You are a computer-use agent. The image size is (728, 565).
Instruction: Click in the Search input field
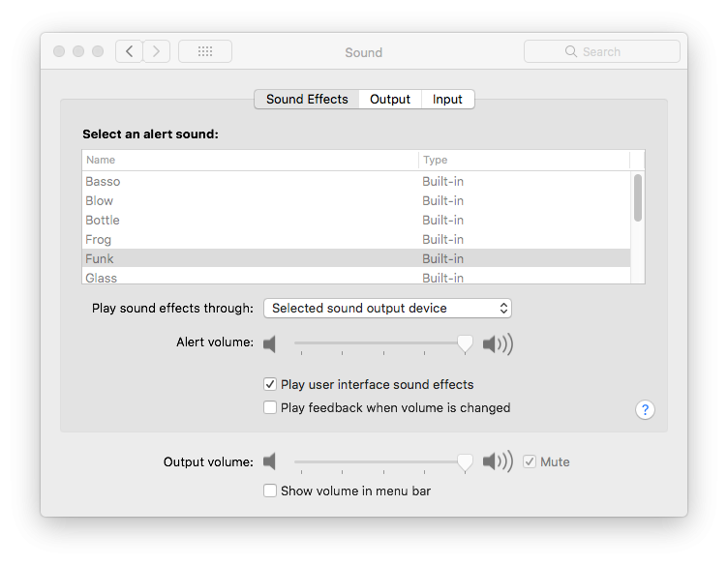click(x=602, y=51)
